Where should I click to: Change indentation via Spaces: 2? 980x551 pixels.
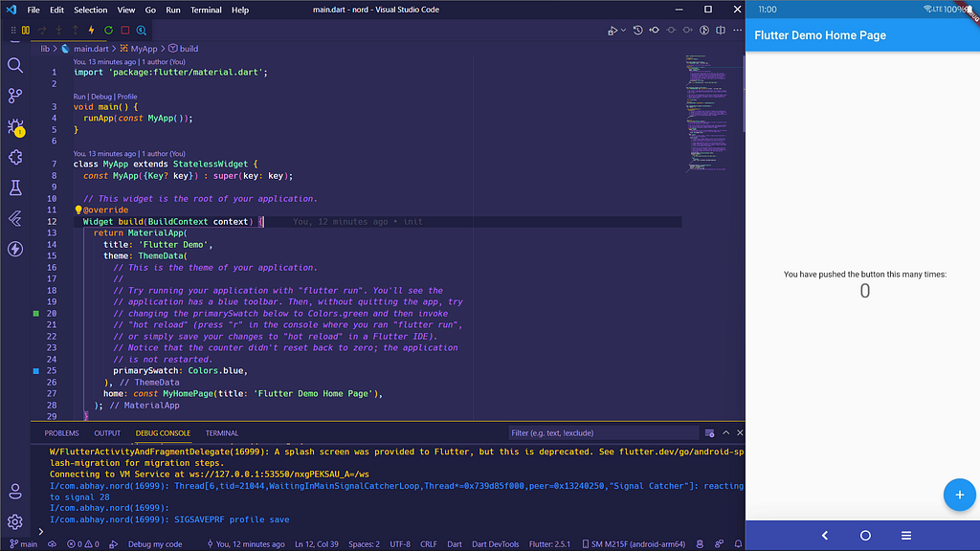(x=364, y=544)
